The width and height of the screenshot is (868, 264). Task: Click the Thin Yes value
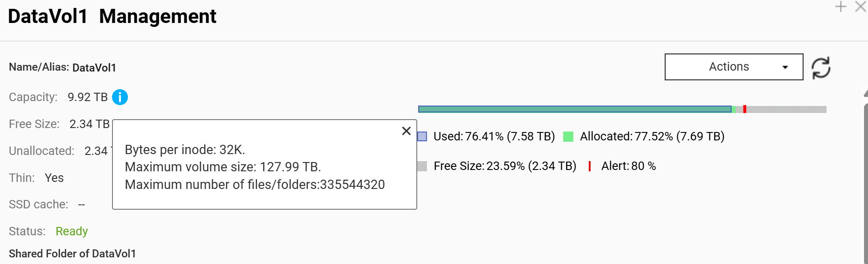[x=54, y=178]
